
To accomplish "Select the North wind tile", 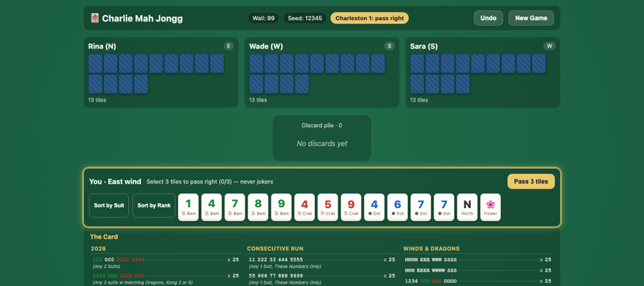I will click(467, 207).
